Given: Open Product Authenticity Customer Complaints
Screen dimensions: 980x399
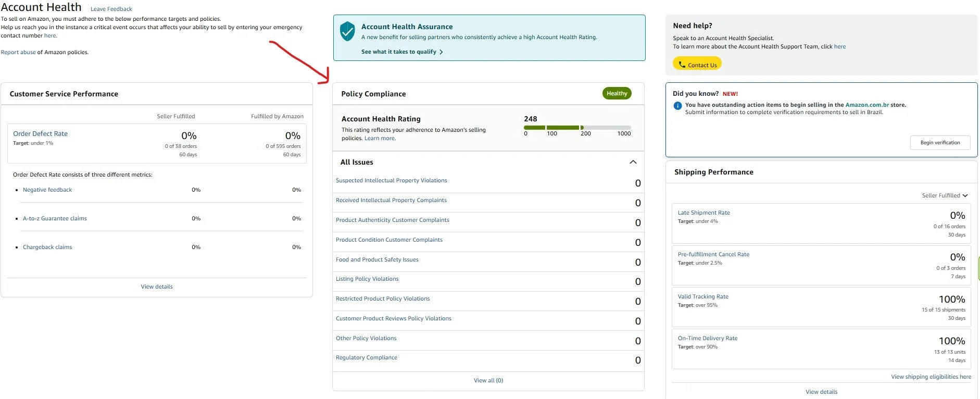Looking at the screenshot, I should click(393, 220).
